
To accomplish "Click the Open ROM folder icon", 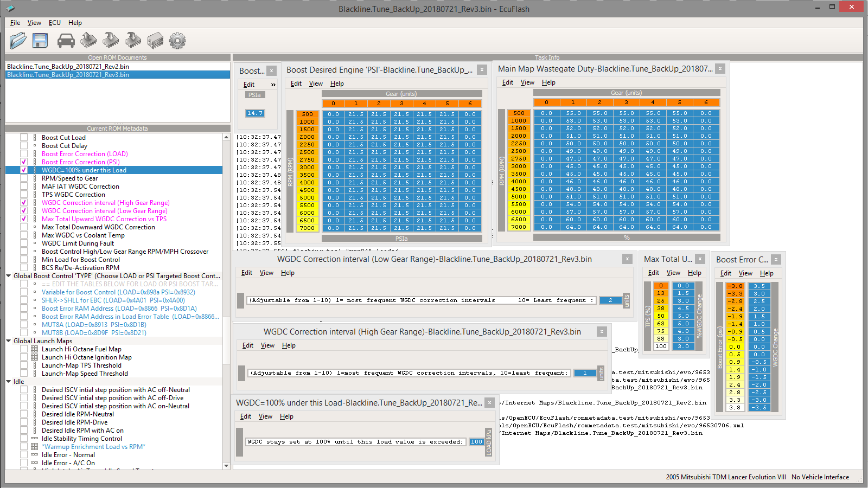I will click(17, 41).
